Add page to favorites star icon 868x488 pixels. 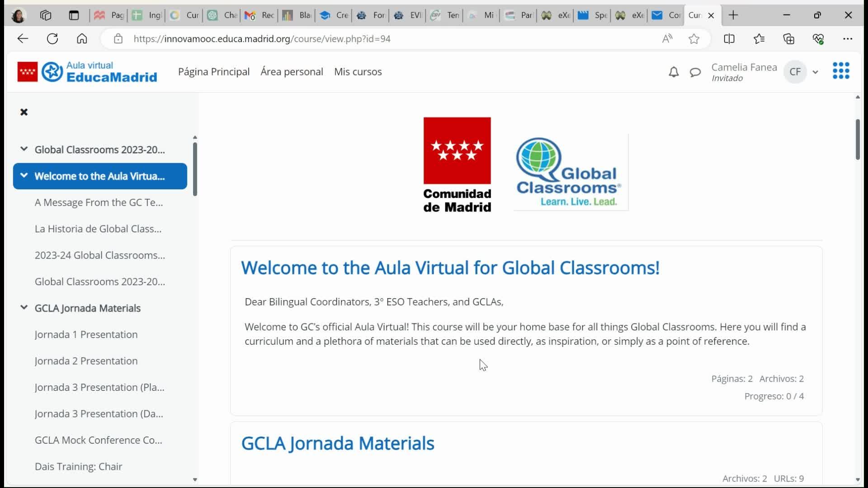pyautogui.click(x=694, y=39)
